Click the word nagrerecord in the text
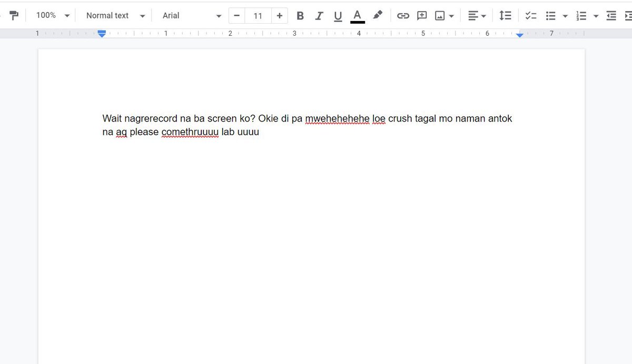 pyautogui.click(x=151, y=118)
